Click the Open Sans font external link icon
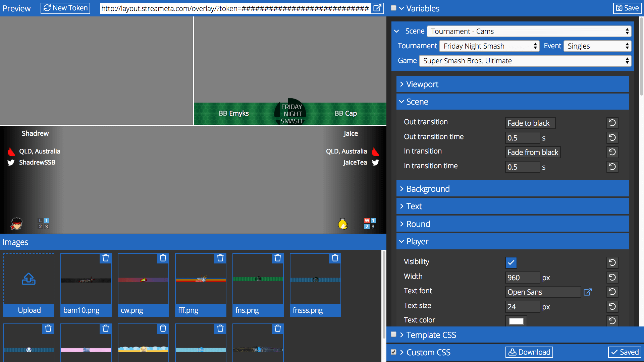Viewport: 644px width, 362px height. (x=587, y=292)
